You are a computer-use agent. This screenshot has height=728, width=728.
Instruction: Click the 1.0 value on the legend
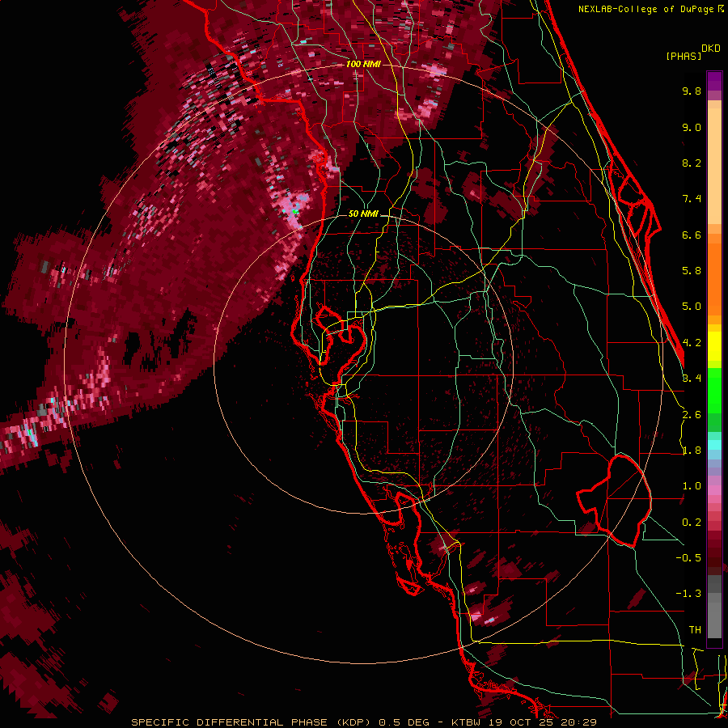[692, 486]
